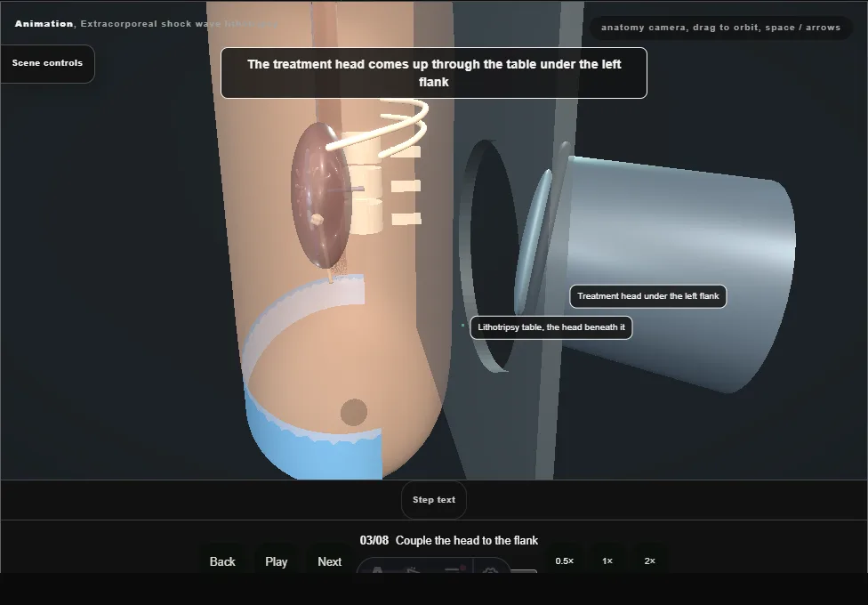Image resolution: width=868 pixels, height=605 pixels.
Task: Open the Scene controls panel
Action: [x=47, y=64]
